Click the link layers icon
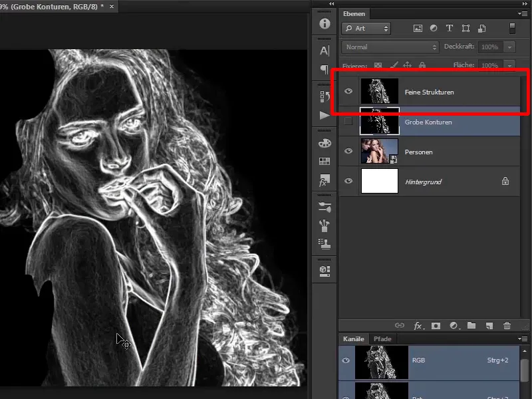 (400, 326)
